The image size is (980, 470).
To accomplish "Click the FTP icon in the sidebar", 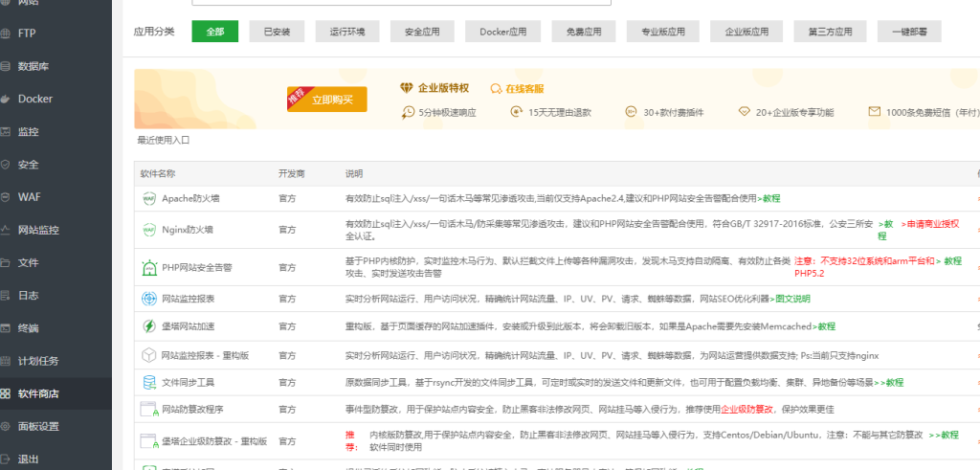I will pyautogui.click(x=6, y=34).
